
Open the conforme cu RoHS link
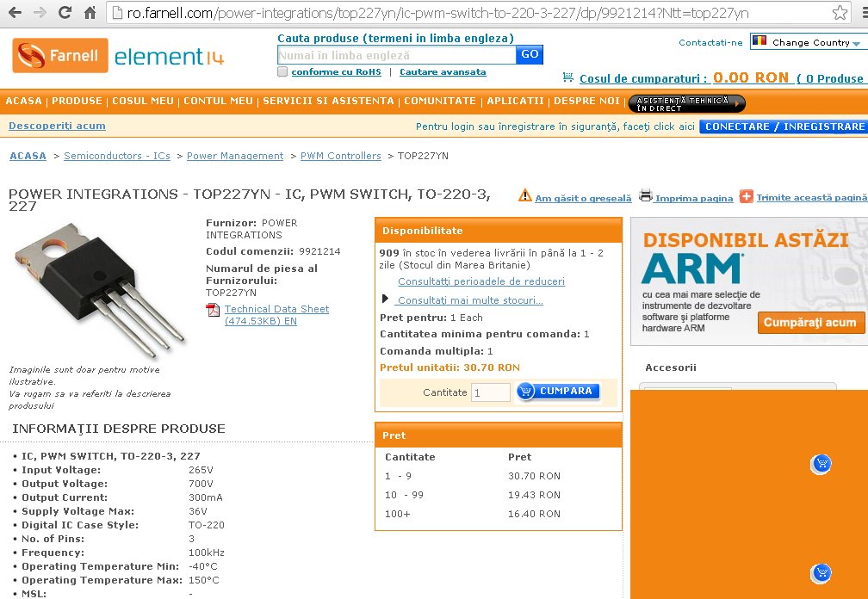point(337,72)
